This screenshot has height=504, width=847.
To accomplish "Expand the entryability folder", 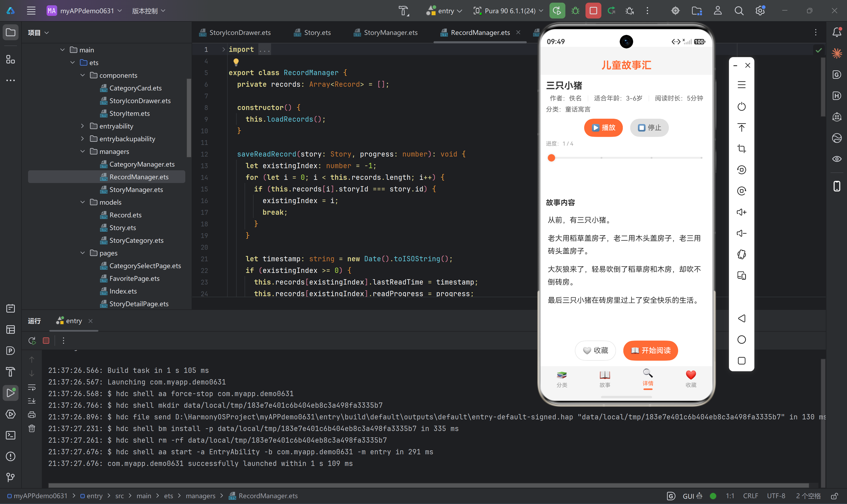I will tap(83, 126).
